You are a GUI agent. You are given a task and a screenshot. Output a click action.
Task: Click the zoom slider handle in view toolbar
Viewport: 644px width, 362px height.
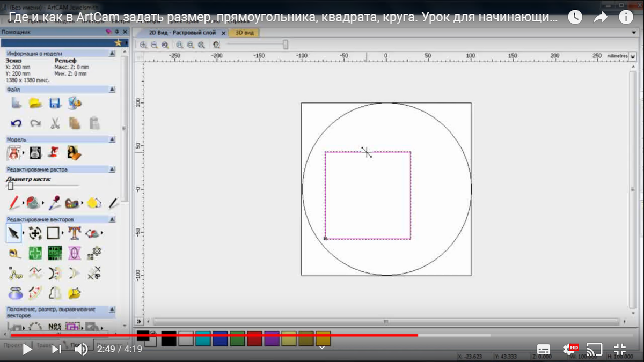click(286, 45)
